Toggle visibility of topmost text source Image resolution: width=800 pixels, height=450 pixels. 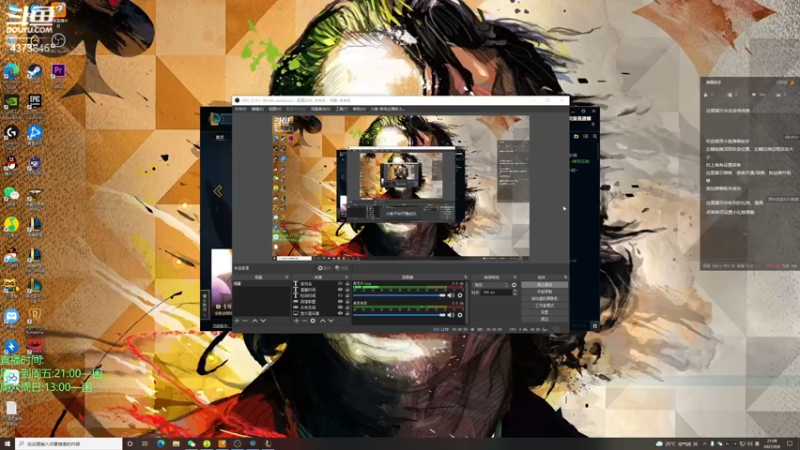340,284
